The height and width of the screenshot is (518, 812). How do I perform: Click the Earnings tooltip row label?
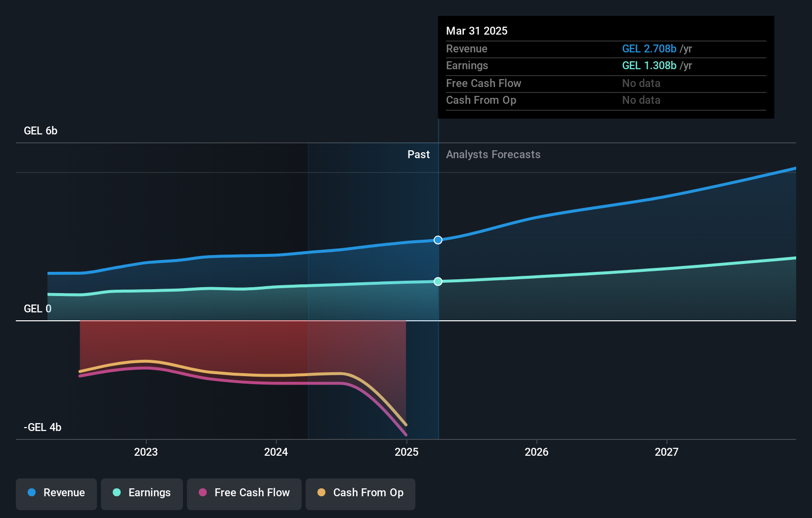click(467, 66)
